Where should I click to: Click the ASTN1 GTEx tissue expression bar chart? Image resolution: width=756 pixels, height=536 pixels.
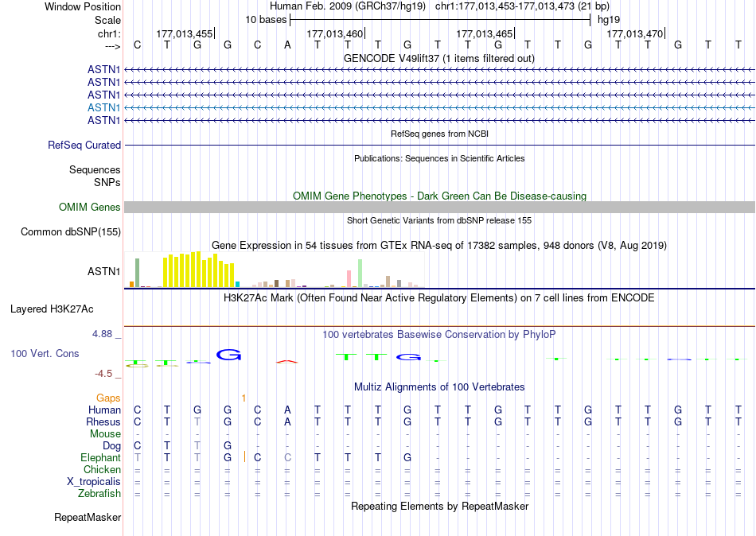point(274,270)
